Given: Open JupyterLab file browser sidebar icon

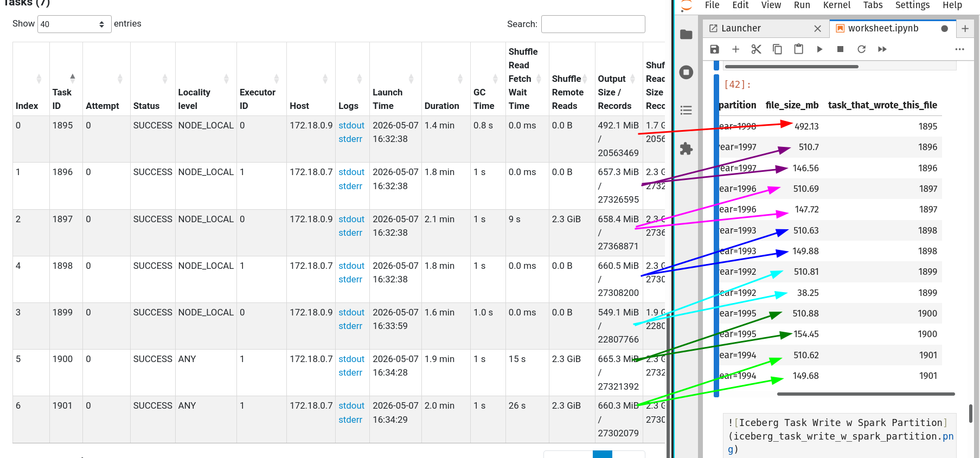Looking at the screenshot, I should coord(686,34).
